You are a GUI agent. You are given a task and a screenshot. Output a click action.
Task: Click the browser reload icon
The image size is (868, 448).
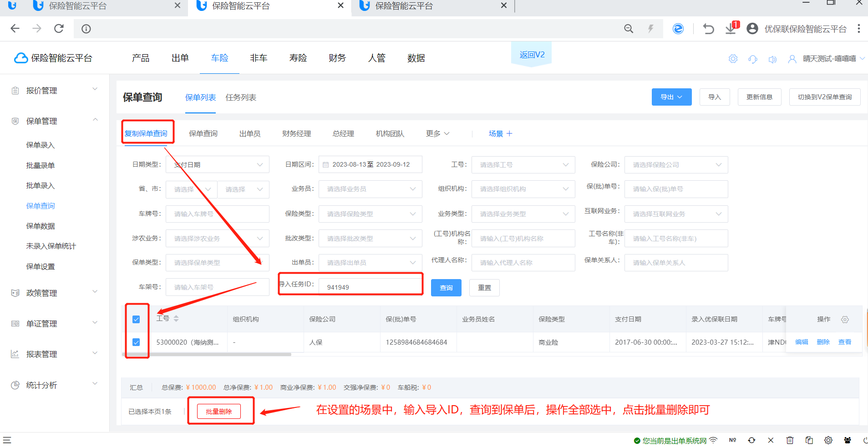(59, 29)
